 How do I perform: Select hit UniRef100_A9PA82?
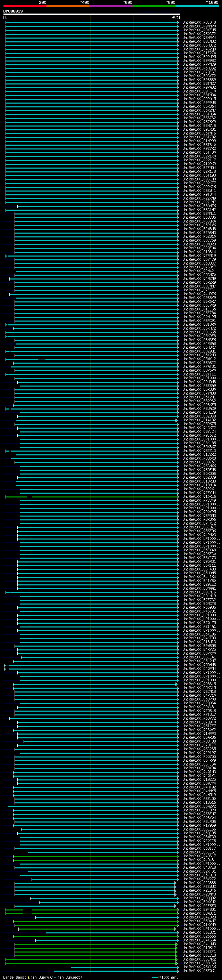coord(199,88)
